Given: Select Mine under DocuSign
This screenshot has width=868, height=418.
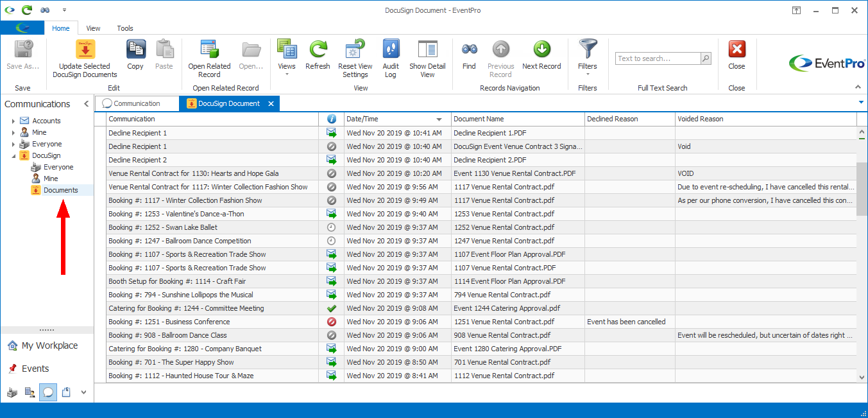Looking at the screenshot, I should [x=51, y=179].
